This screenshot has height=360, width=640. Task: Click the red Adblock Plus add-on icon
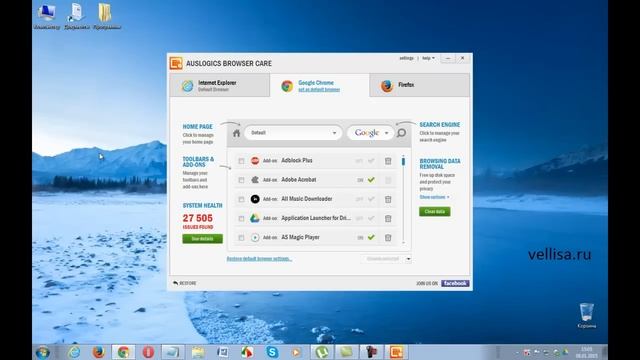click(255, 160)
